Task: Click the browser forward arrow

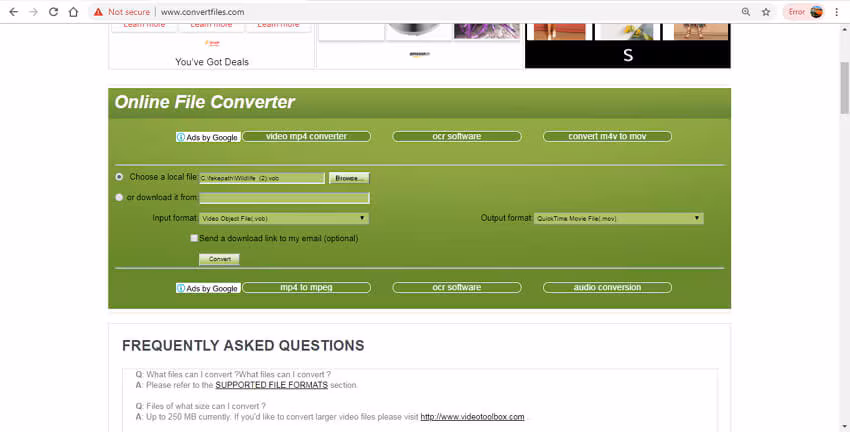Action: (34, 11)
